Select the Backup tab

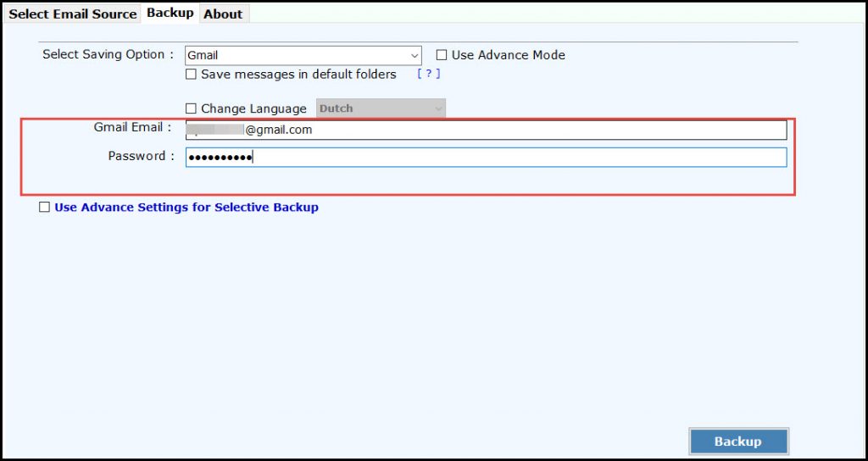(x=170, y=13)
